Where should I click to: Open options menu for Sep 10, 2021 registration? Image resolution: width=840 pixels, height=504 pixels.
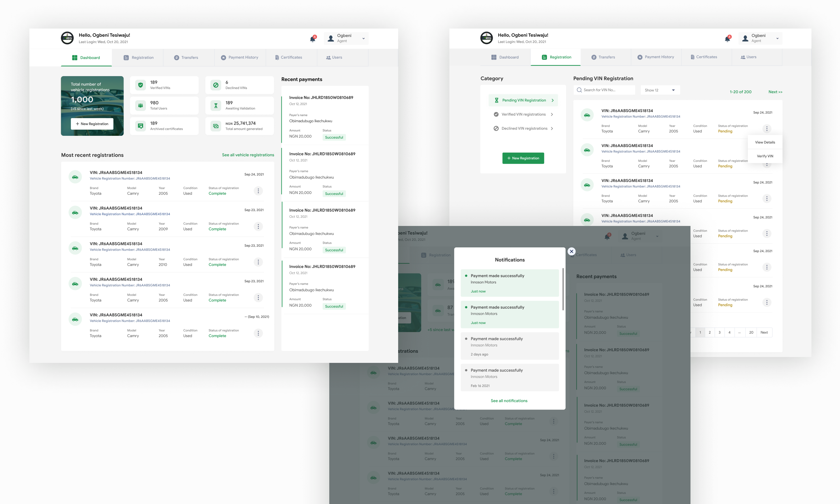(x=258, y=333)
